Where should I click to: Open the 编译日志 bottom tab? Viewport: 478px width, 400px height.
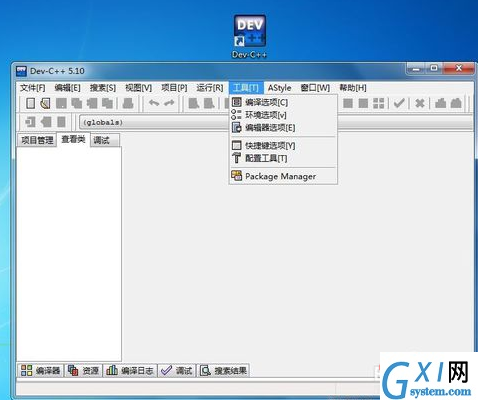130,371
